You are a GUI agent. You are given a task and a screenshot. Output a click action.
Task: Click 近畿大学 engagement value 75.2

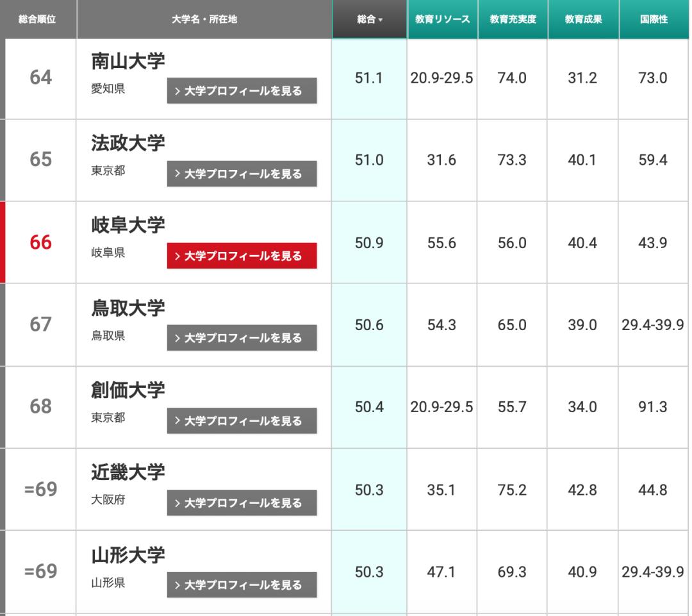pyautogui.click(x=512, y=490)
